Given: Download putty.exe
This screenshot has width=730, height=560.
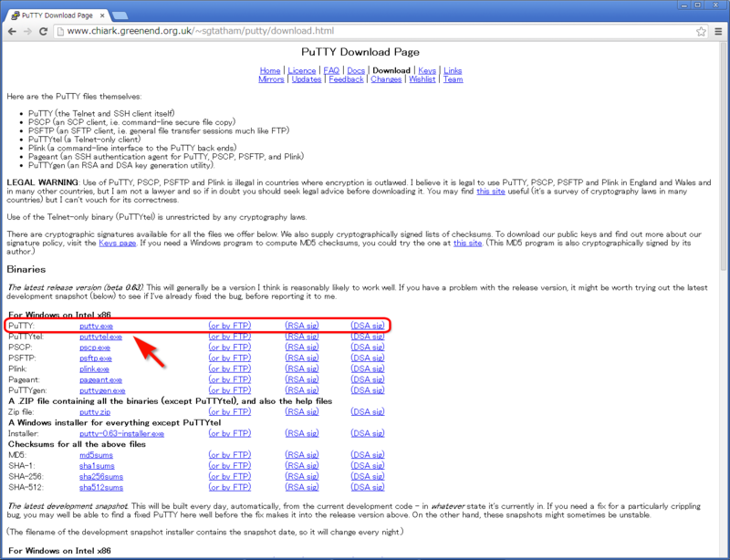Looking at the screenshot, I should point(96,326).
